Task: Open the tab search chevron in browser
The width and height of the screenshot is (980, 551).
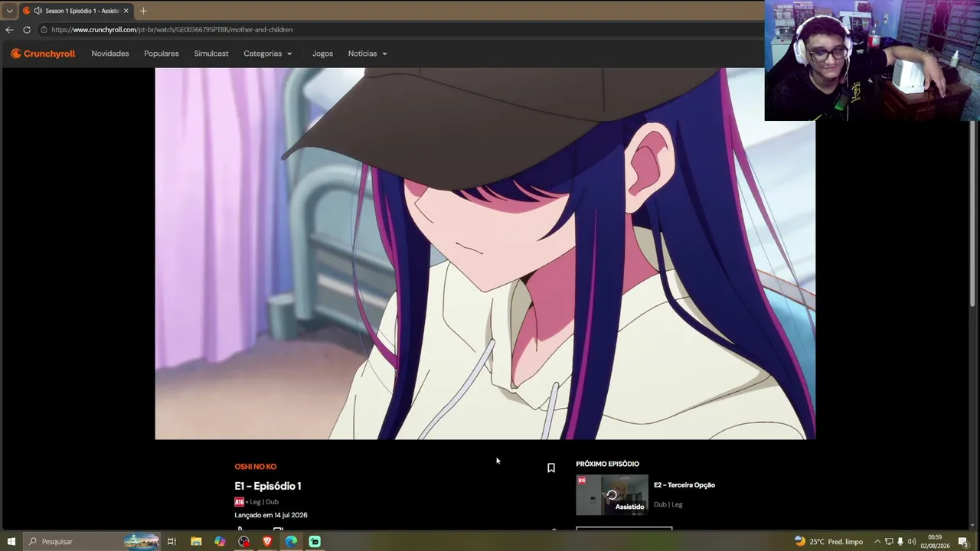Action: 9,11
